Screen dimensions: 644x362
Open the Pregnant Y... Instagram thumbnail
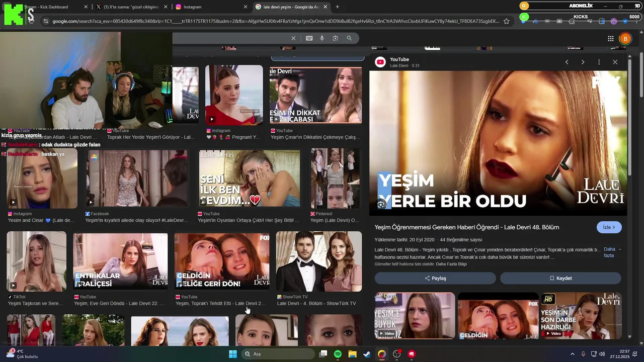(x=234, y=95)
